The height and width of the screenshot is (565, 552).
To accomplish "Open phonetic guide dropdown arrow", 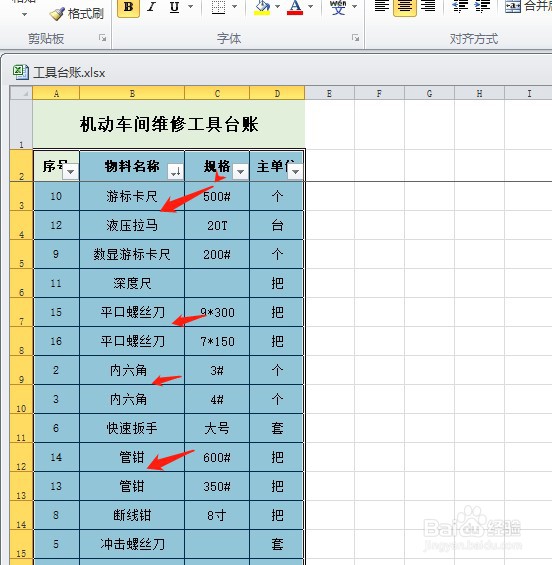I will click(x=355, y=6).
